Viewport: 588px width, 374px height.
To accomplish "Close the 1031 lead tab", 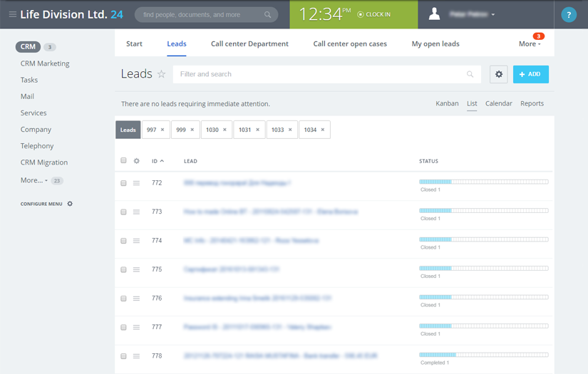I will click(x=257, y=130).
